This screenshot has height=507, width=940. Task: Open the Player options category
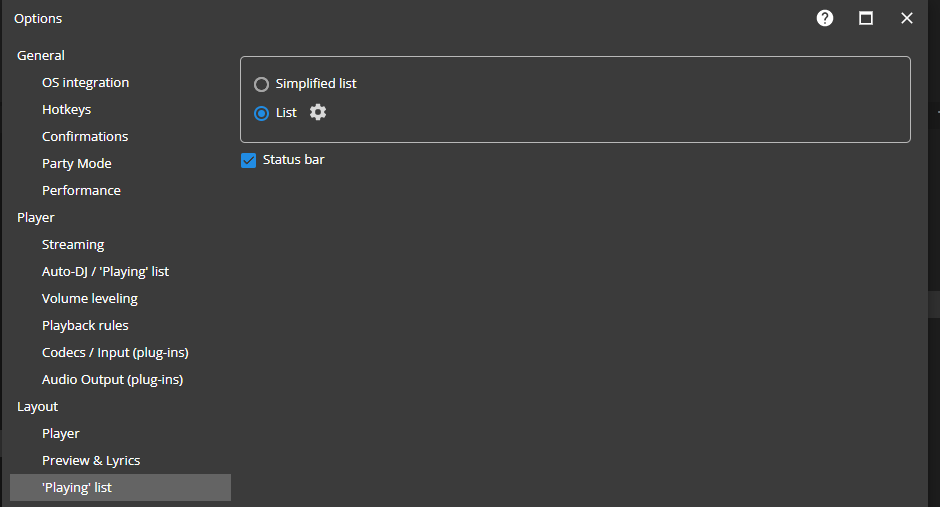[36, 218]
